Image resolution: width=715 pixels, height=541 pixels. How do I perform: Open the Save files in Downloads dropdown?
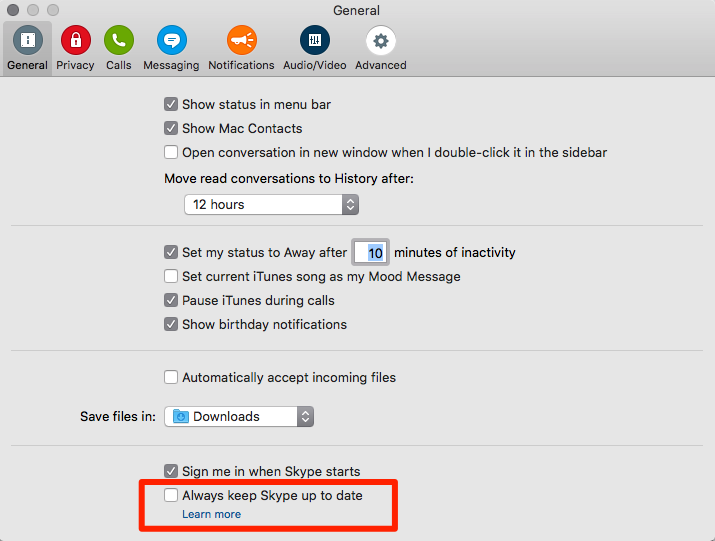[x=239, y=416]
